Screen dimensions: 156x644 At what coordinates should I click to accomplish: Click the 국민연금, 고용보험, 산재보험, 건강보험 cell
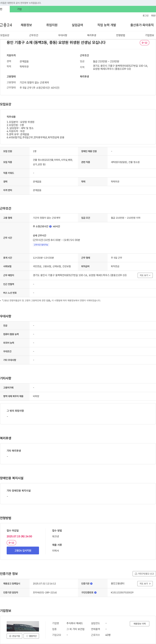pyautogui.click(x=52, y=267)
